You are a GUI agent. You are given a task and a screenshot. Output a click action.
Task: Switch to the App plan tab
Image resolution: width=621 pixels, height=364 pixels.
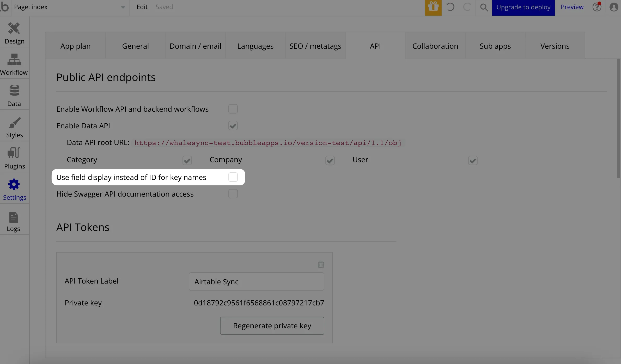pyautogui.click(x=76, y=46)
